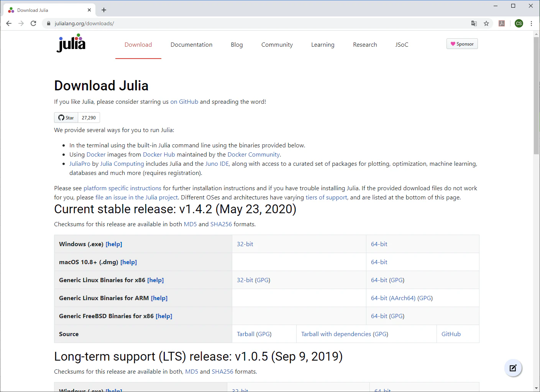Click the floating edit page icon

[513, 368]
